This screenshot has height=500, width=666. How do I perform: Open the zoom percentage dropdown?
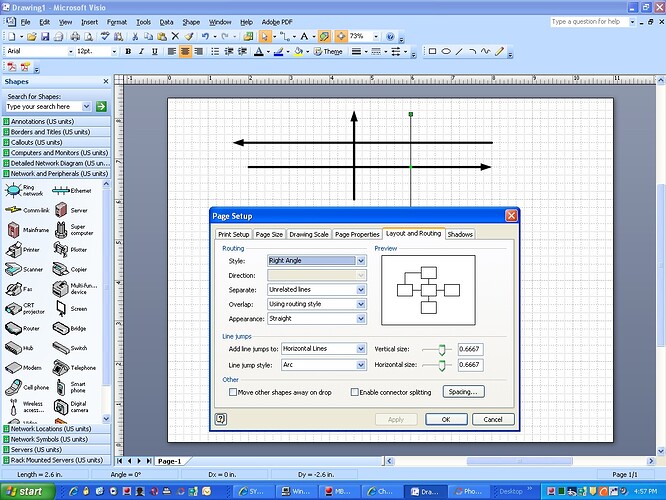click(376, 37)
